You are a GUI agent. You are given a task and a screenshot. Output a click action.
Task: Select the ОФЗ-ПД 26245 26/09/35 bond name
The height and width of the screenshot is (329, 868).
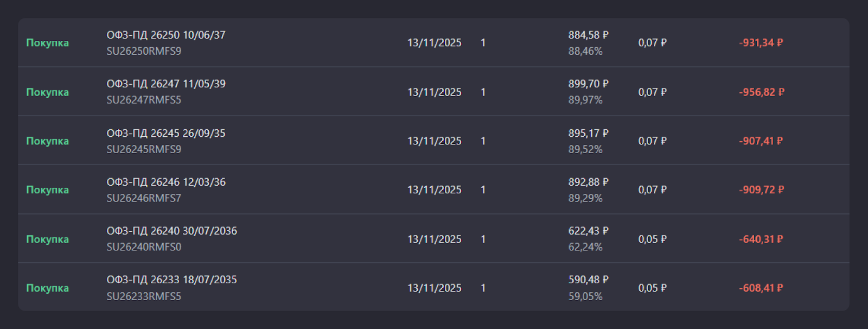pos(166,134)
